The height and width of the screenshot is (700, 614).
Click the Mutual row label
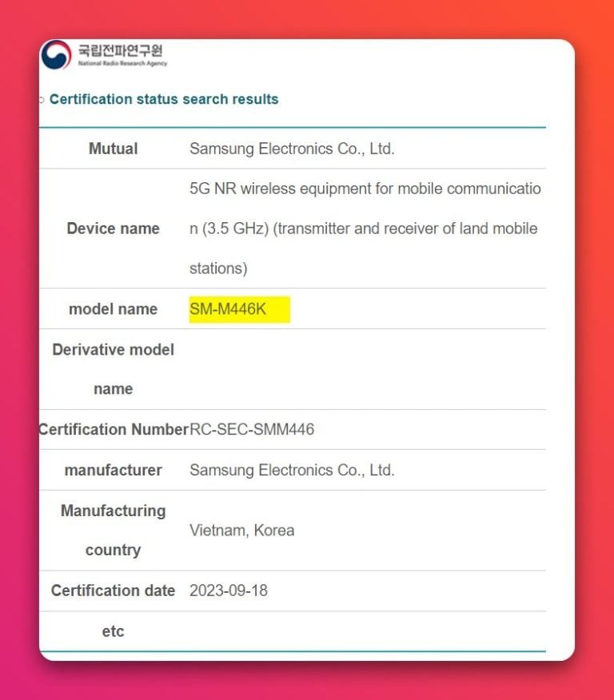click(x=113, y=149)
